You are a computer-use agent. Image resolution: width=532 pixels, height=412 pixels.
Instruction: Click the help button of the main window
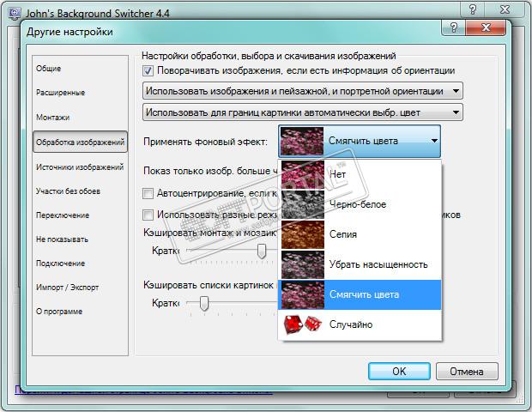pyautogui.click(x=472, y=9)
